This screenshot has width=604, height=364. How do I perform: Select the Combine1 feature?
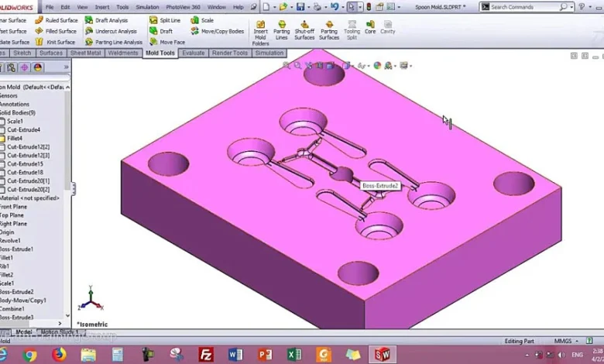(x=12, y=309)
